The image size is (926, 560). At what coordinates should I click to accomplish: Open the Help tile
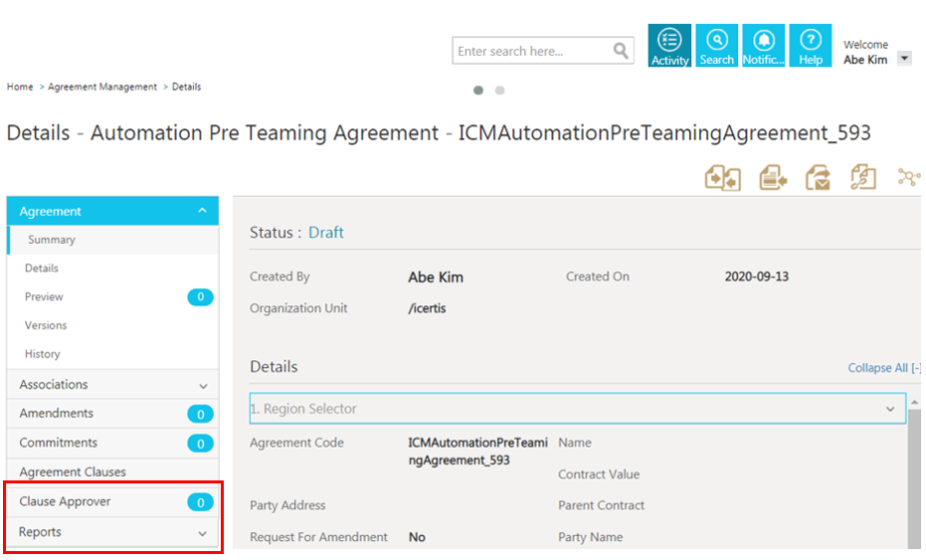(x=811, y=46)
